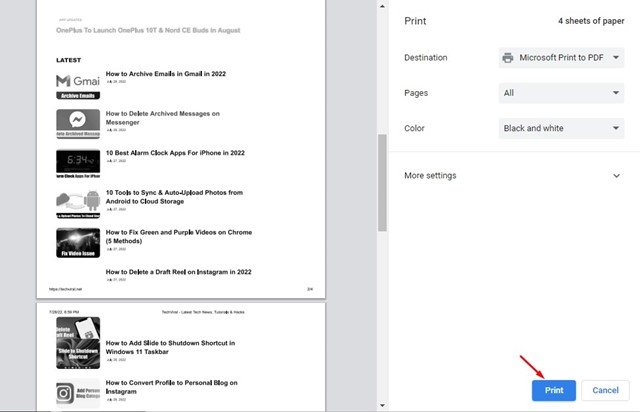Click the photo sync cloud storage thumbnail
This screenshot has width=640, height=412.
[77, 203]
